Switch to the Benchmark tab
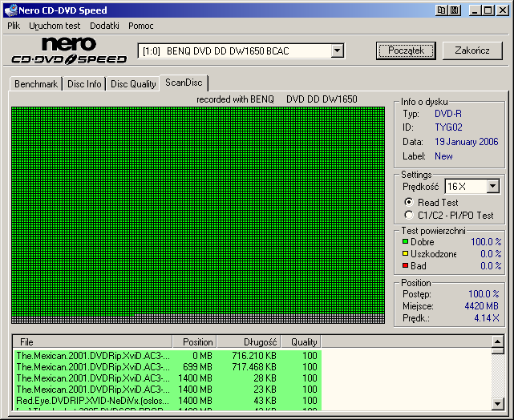The height and width of the screenshot is (420, 514). click(x=36, y=84)
